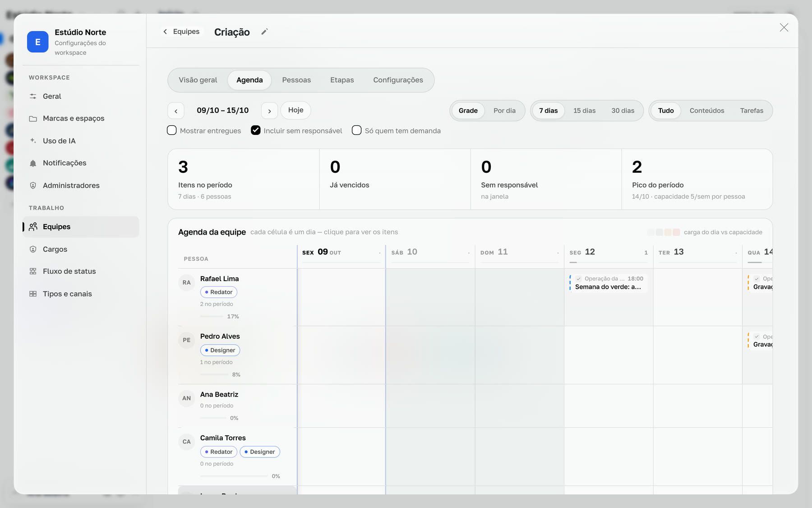Select the Uso de IA sparkle icon
Image resolution: width=812 pixels, height=508 pixels.
33,141
